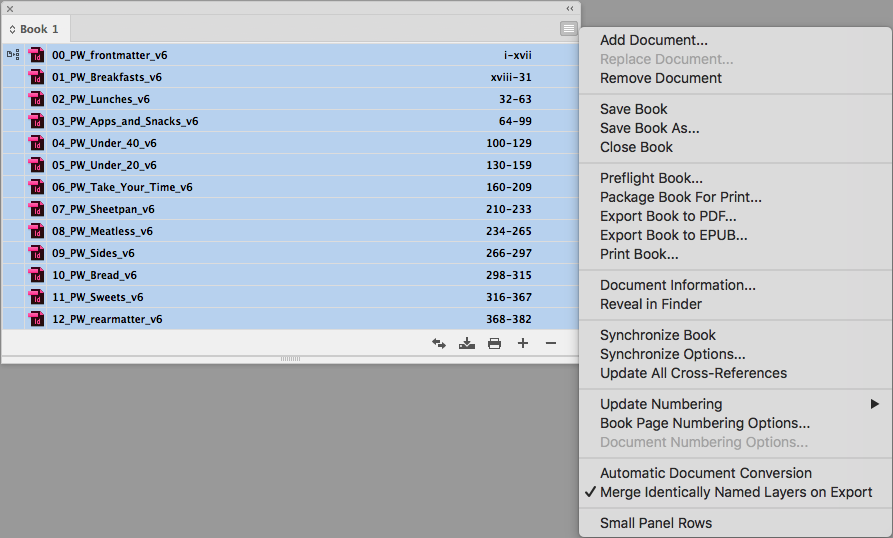Click the minus icon to remove documents
The height and width of the screenshot is (538, 893).
[551, 343]
